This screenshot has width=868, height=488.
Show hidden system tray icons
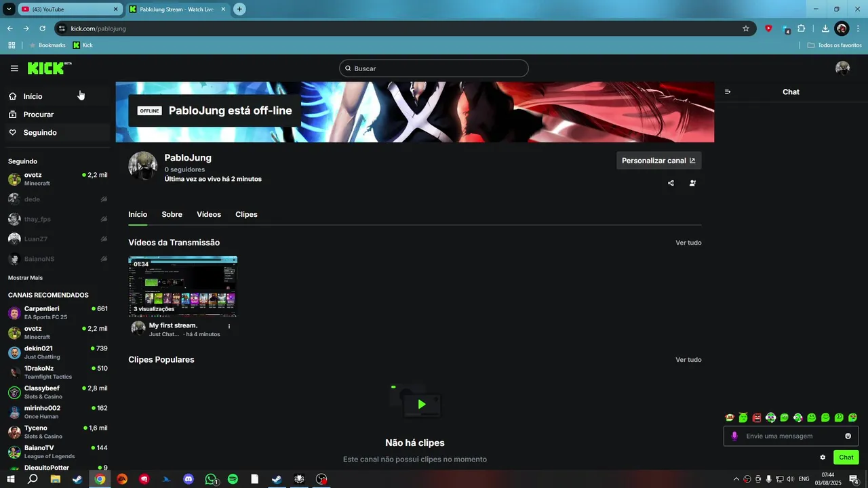(736, 479)
